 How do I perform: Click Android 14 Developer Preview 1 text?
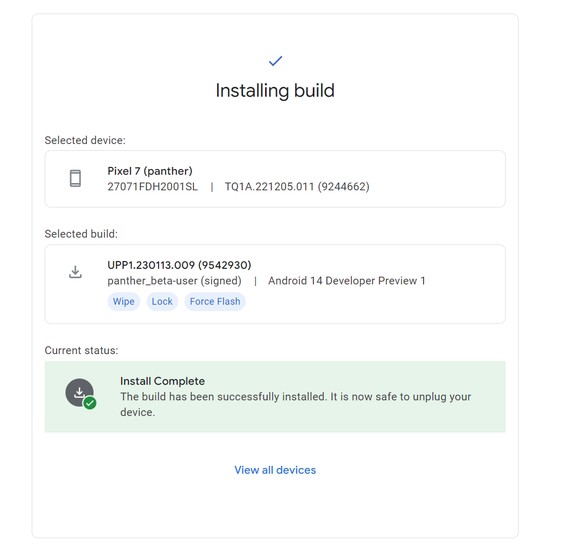pyautogui.click(x=347, y=281)
